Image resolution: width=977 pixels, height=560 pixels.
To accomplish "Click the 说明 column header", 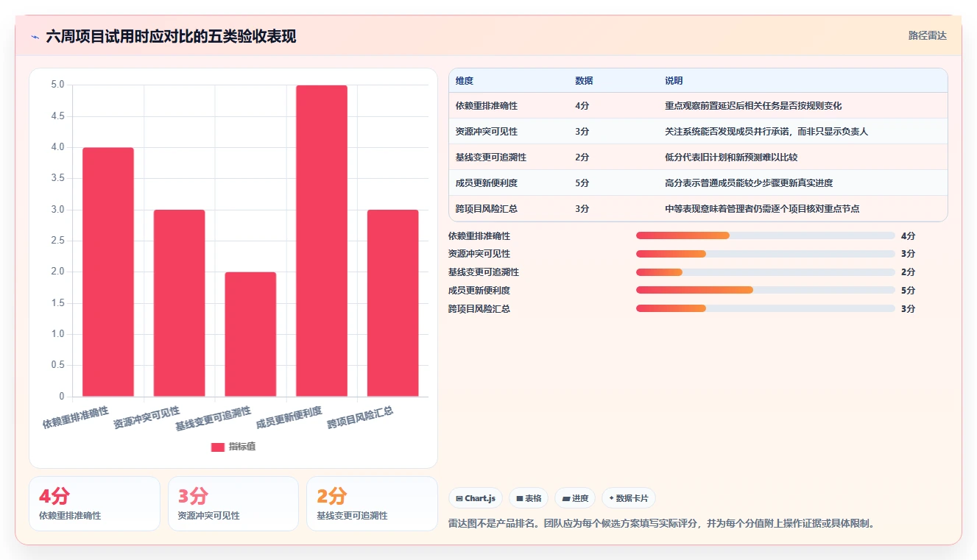I will [674, 81].
